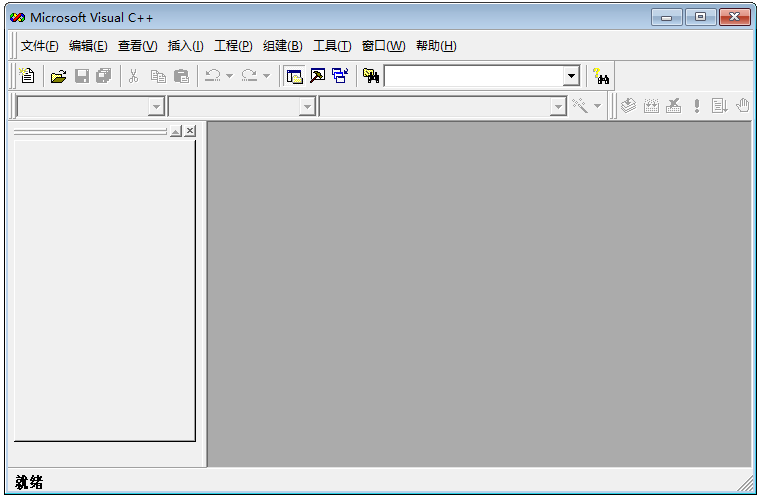Screen dimensions: 760x499
Task: Open the 窗口(W) menu
Action: (383, 46)
